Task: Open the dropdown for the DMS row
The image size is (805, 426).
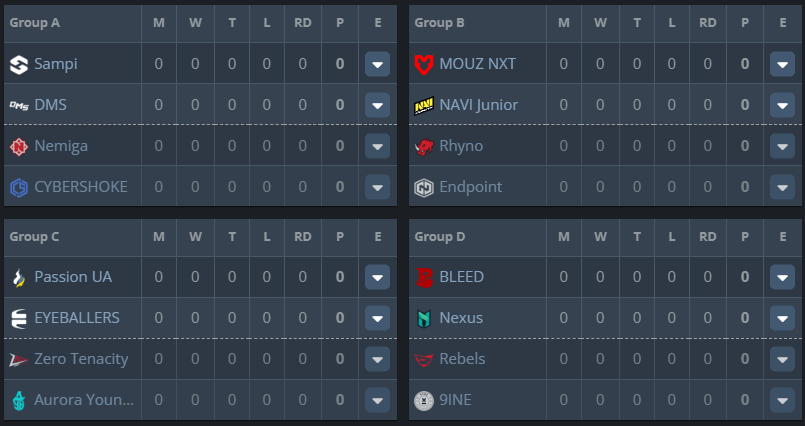Action: pos(377,105)
